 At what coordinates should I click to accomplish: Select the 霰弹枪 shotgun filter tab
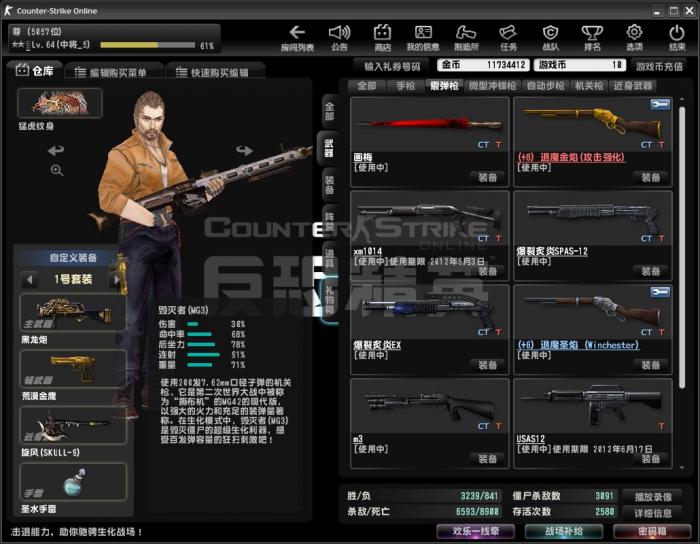click(444, 86)
